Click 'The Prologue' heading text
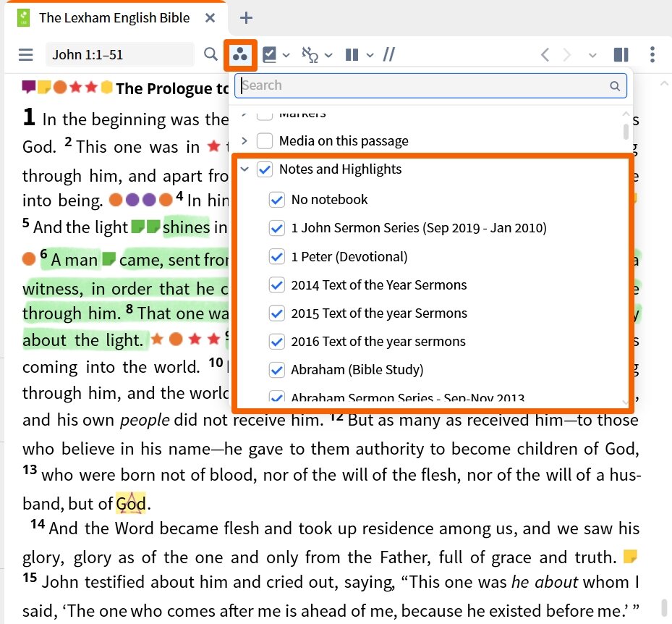This screenshot has width=672, height=624. [172, 88]
